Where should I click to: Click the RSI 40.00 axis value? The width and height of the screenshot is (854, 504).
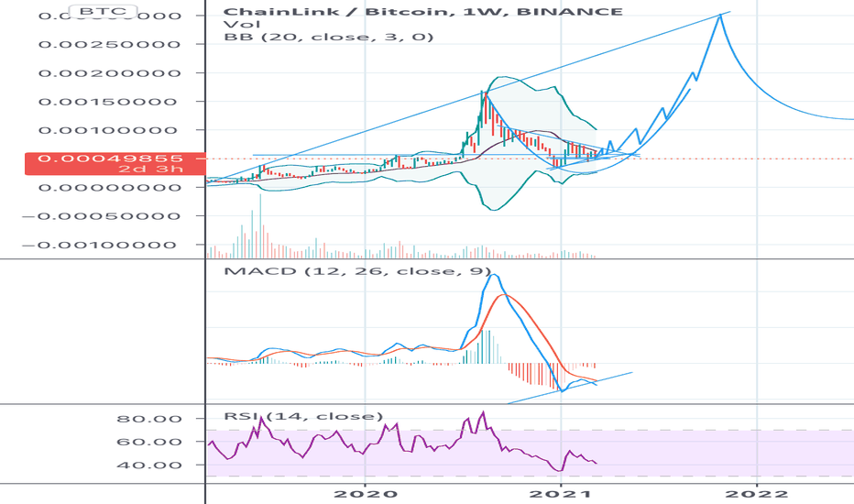point(148,466)
